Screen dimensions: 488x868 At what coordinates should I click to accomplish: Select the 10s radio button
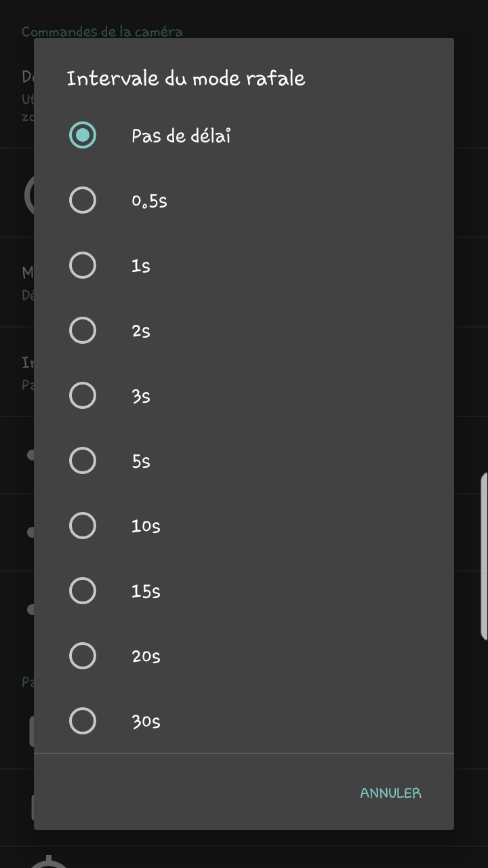click(83, 526)
